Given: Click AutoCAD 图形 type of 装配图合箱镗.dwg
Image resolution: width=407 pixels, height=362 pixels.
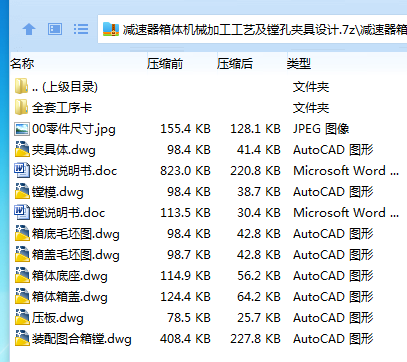Looking at the screenshot, I should pos(333,339).
